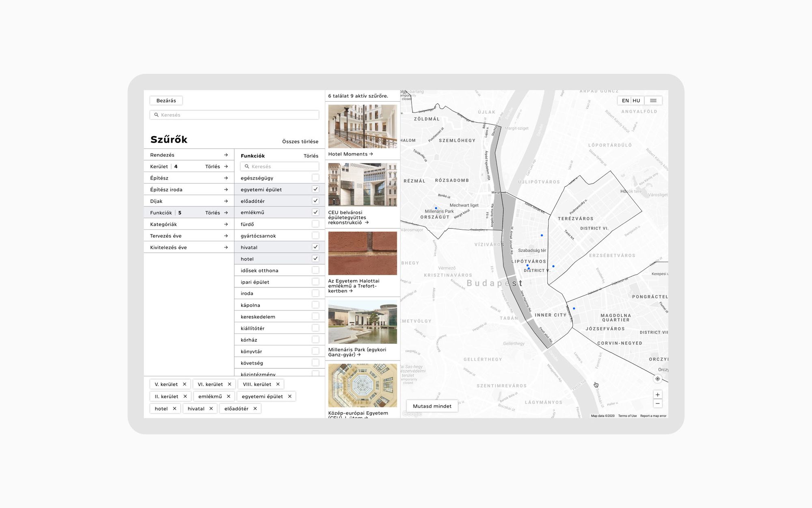Check the fürdő function checkbox
Viewport: 812px width, 508px height.
(315, 224)
